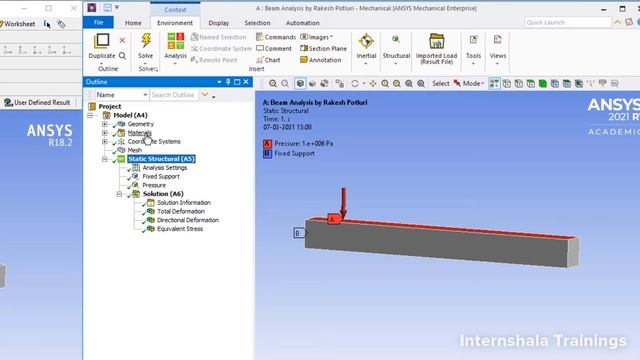This screenshot has width=640, height=360.
Task: Select the shaded exterior cube display icon
Action: tap(300, 84)
